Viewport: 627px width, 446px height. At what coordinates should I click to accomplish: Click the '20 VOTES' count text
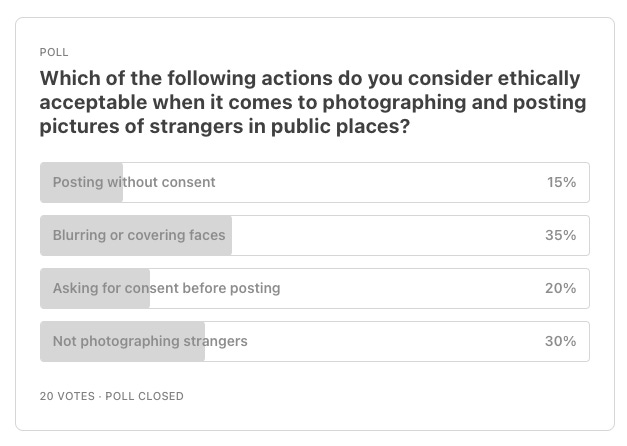[x=67, y=396]
